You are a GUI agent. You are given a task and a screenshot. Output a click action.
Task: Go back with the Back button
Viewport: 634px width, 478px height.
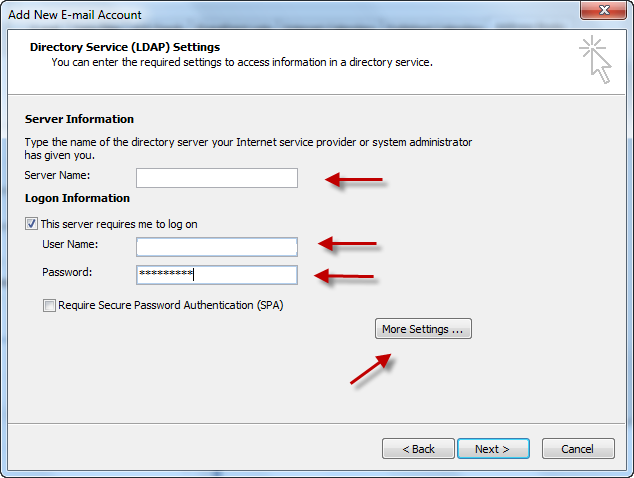[x=417, y=449]
